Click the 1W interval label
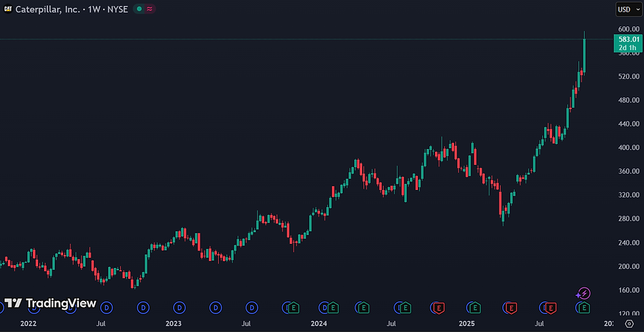 tap(93, 9)
